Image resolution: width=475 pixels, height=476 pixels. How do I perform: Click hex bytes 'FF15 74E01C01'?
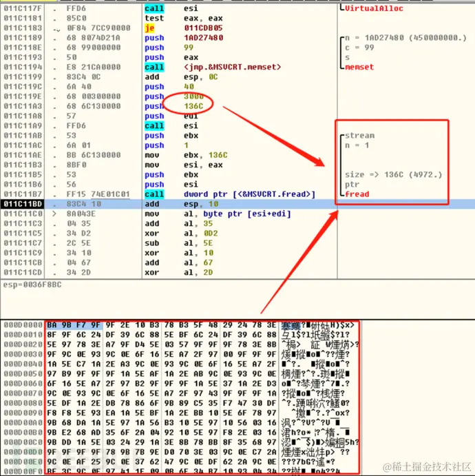(98, 194)
